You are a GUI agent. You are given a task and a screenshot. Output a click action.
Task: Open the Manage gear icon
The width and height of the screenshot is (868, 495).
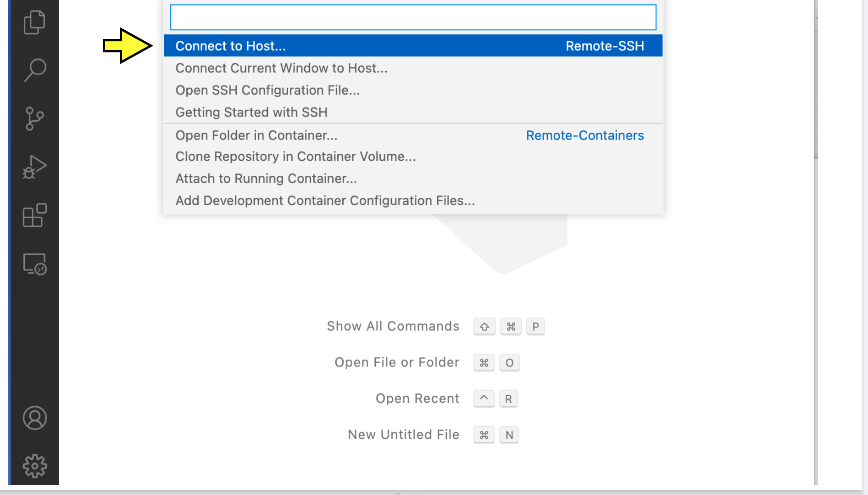(x=34, y=466)
